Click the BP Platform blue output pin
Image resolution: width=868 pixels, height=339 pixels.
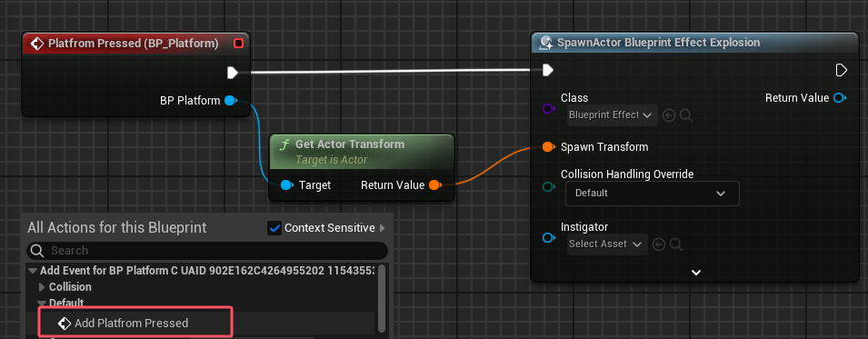231,101
